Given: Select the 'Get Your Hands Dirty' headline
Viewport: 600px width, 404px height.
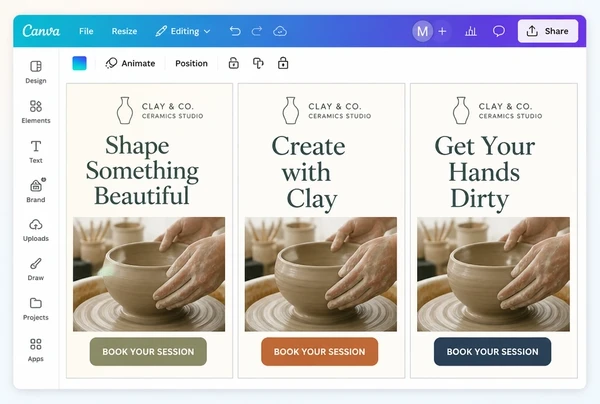Looking at the screenshot, I should click(484, 173).
